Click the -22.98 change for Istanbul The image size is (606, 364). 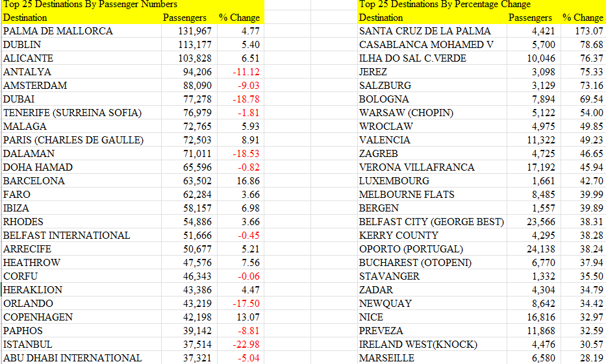[240, 345]
